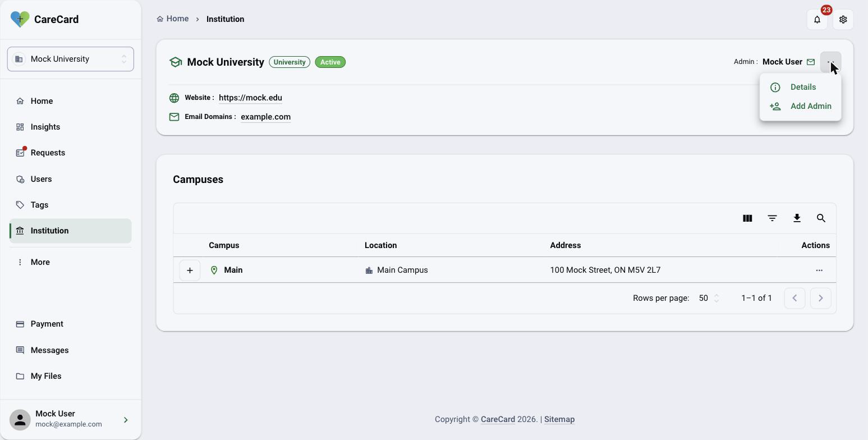This screenshot has width=868, height=440.
Task: Choose Add Admin from the dropdown menu
Action: tap(800, 106)
